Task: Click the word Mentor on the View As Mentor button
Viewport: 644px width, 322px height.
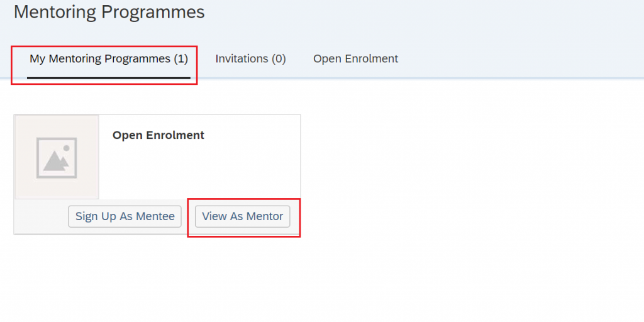Action: coord(265,216)
